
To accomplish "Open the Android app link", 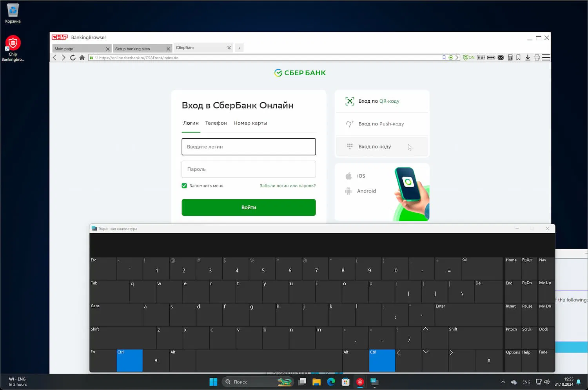I will (361, 191).
